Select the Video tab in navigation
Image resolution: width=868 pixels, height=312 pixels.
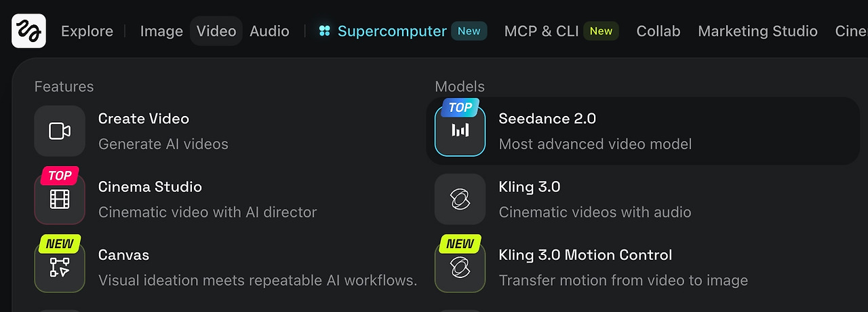coord(216,31)
